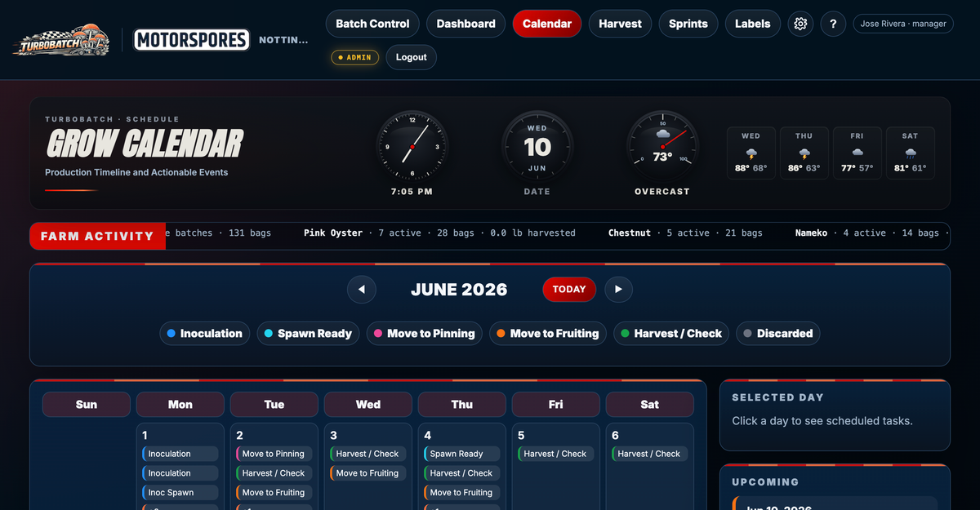The image size is (980, 510).
Task: Select Thursday weather forecast card
Action: pyautogui.click(x=804, y=153)
